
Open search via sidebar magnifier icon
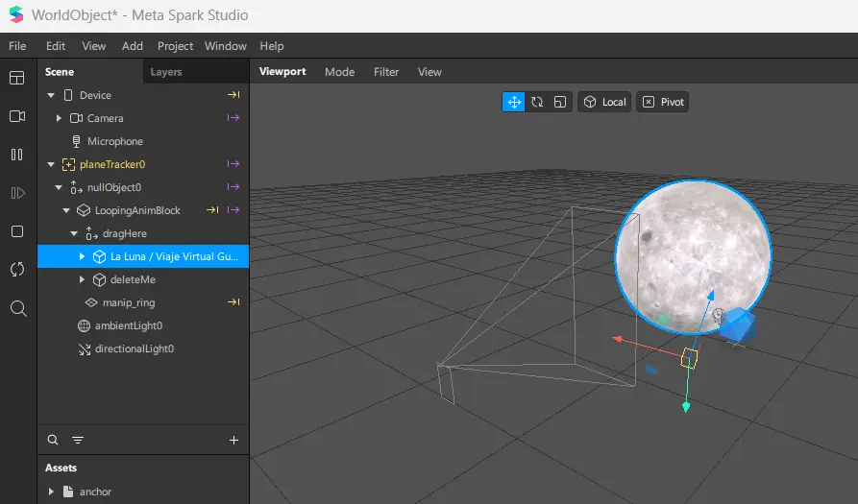pyautogui.click(x=17, y=308)
